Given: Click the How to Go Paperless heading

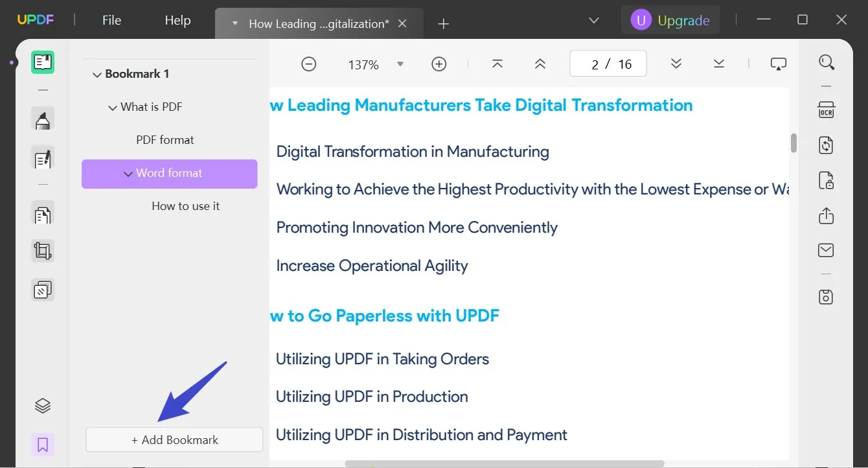Looking at the screenshot, I should tap(385, 316).
